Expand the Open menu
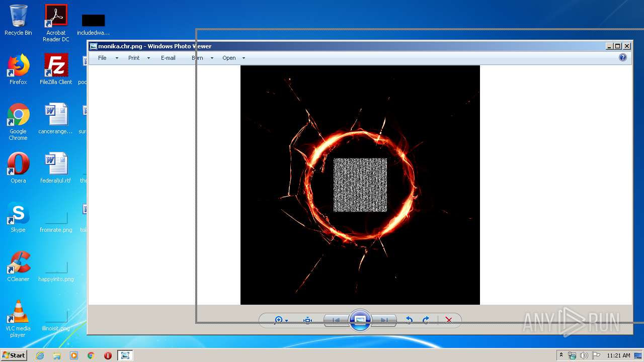 click(x=229, y=58)
